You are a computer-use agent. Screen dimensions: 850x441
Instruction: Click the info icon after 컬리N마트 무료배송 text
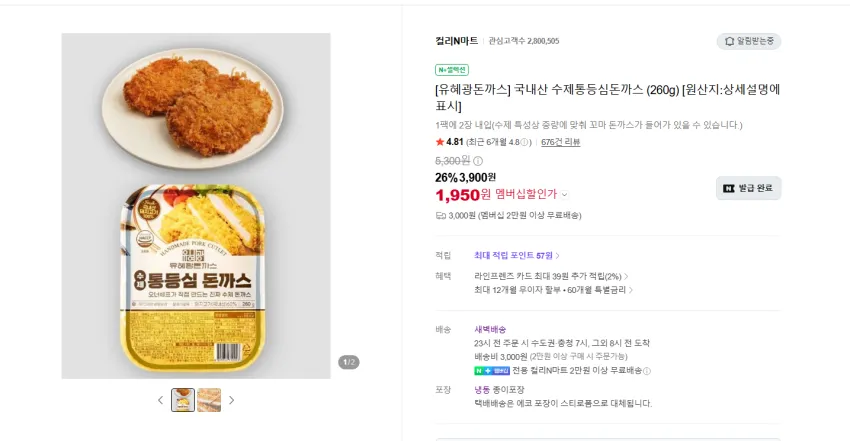647,371
